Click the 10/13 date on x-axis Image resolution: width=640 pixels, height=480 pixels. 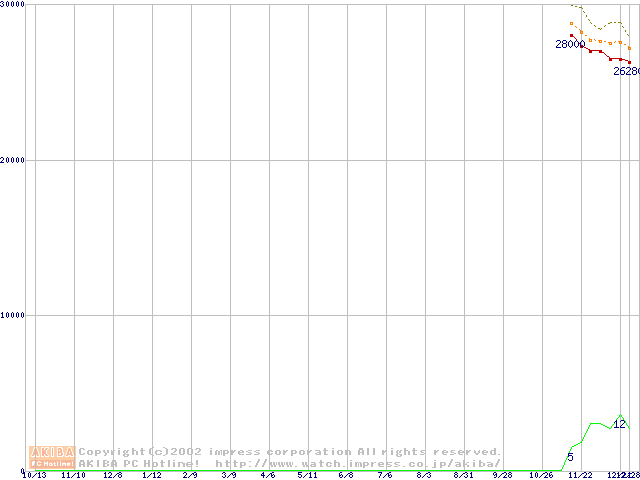pos(35,476)
